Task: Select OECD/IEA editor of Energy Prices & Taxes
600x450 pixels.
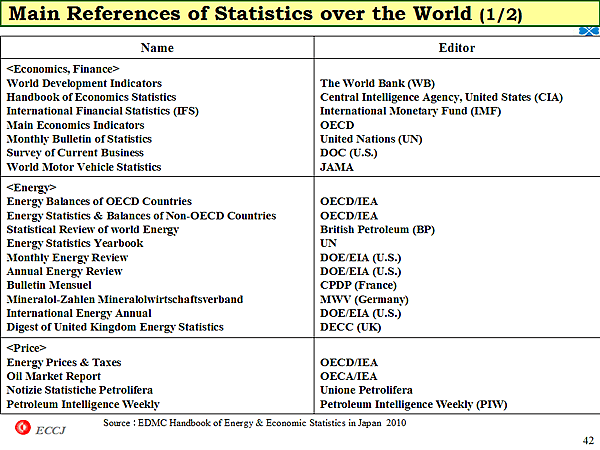Action: (349, 362)
